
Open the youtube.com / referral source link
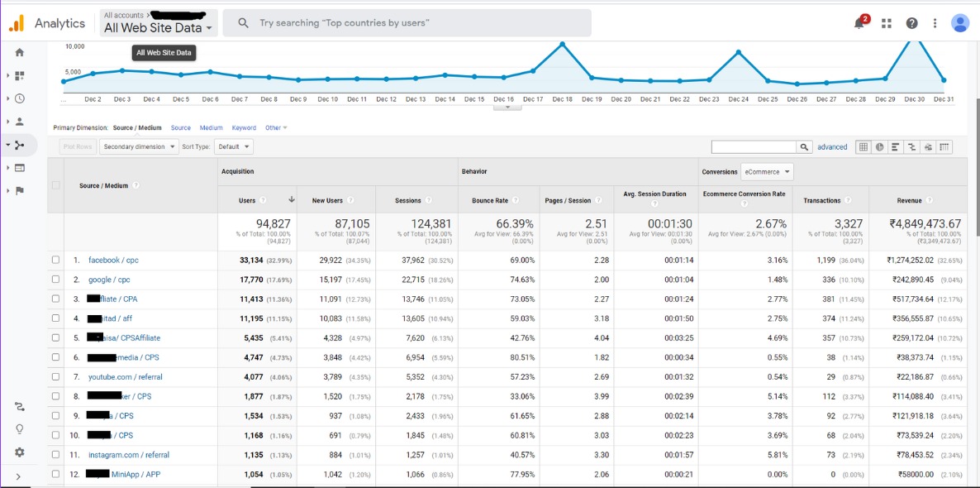pyautogui.click(x=126, y=377)
